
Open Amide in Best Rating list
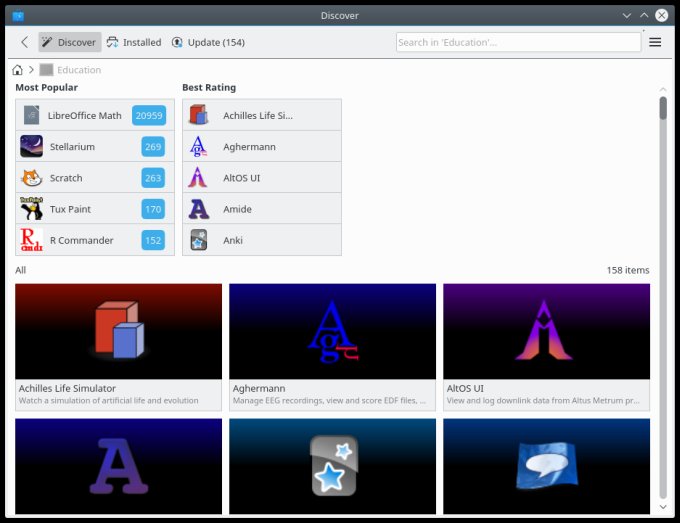point(237,209)
